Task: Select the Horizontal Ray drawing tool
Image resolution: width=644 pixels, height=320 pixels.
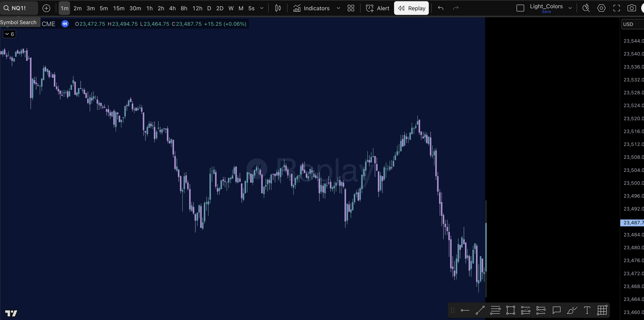Action: [465, 311]
